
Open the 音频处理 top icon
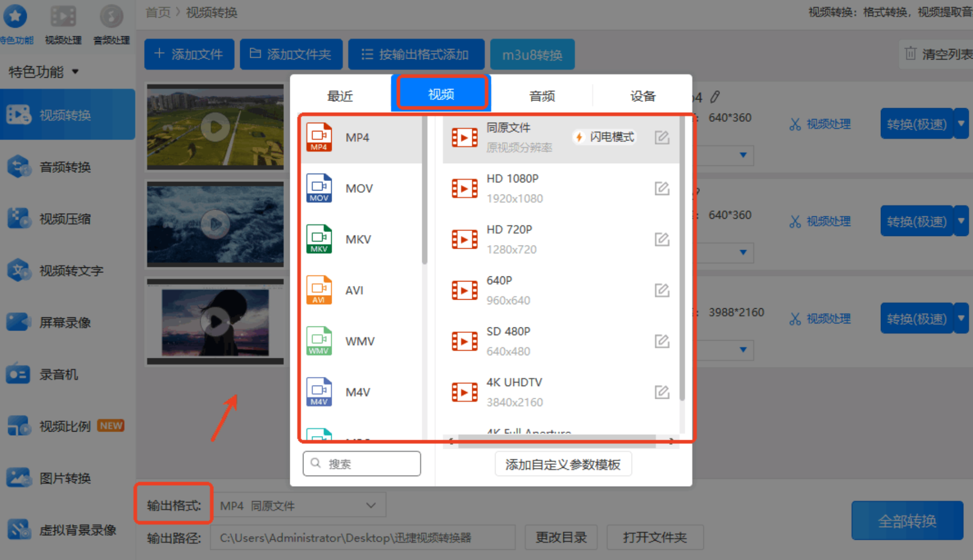pos(111,17)
